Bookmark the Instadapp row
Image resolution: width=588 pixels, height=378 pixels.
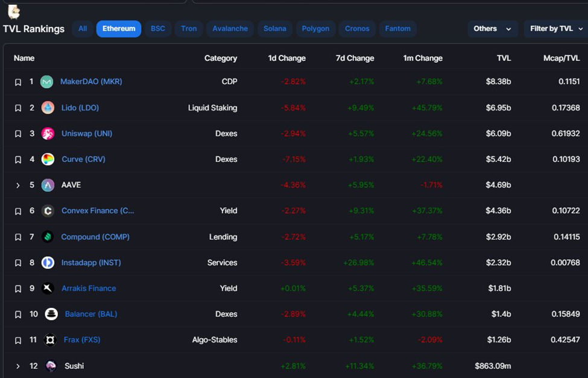tap(17, 263)
